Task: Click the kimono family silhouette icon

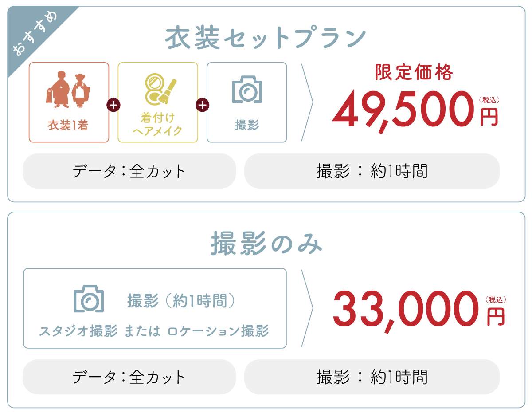Action: click(x=68, y=90)
